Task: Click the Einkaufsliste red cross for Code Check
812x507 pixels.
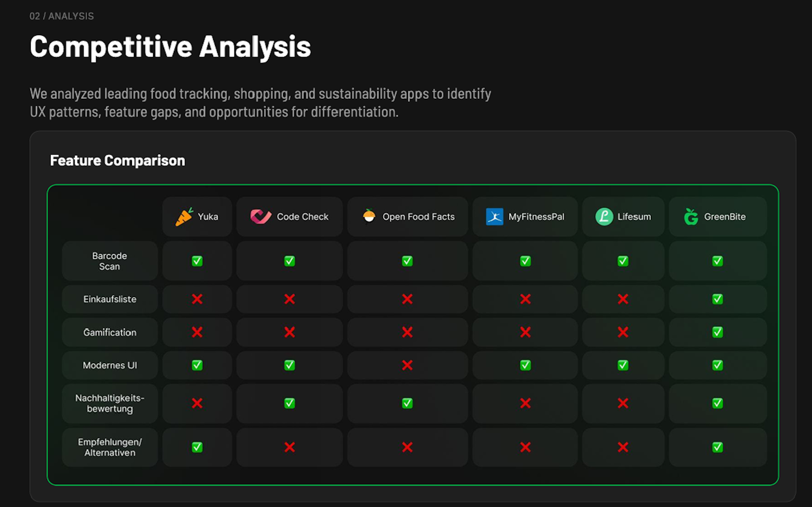Action: [x=290, y=299]
